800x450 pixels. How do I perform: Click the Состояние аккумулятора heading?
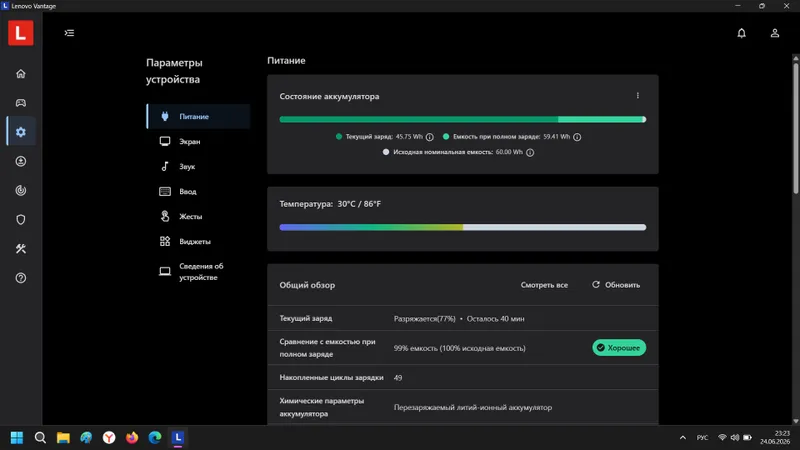click(x=329, y=96)
